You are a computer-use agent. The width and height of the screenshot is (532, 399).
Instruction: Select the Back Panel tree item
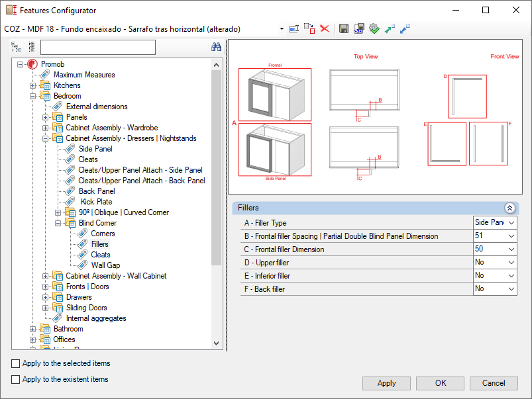click(x=97, y=191)
